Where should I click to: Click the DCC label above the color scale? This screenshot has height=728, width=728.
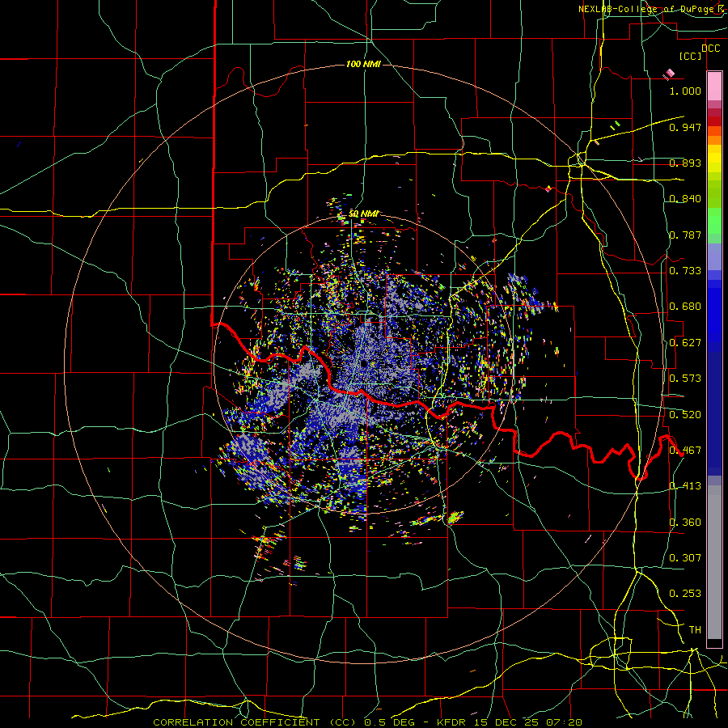coord(710,49)
